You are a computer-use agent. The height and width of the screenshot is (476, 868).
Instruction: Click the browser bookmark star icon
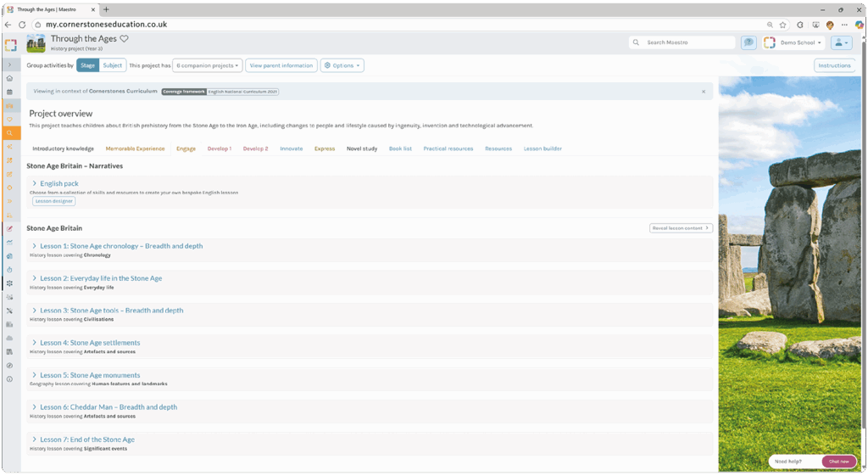click(783, 25)
